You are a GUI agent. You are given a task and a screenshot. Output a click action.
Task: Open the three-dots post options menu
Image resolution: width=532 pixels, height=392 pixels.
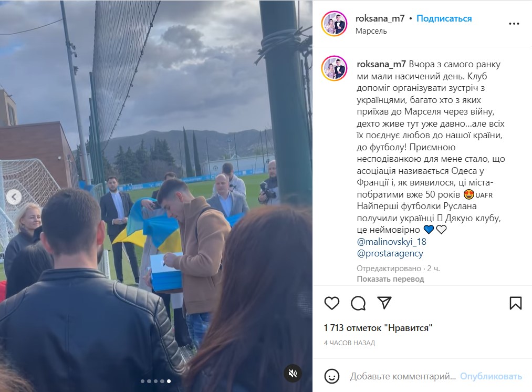point(514,24)
